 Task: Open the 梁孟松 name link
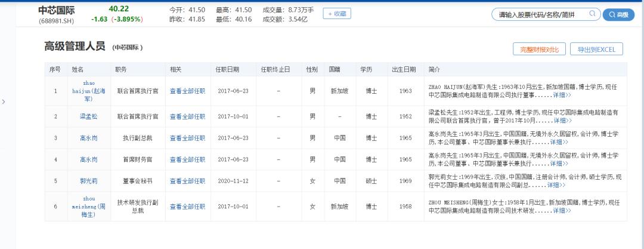coord(88,116)
